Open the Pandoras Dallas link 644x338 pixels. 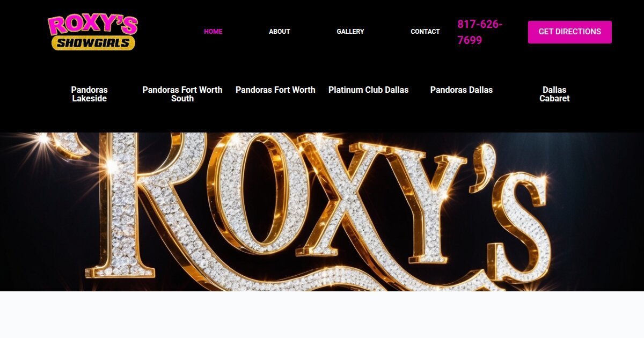(462, 90)
